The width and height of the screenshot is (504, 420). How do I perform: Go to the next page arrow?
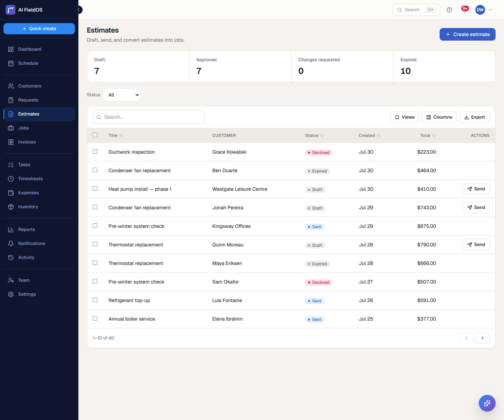click(482, 338)
